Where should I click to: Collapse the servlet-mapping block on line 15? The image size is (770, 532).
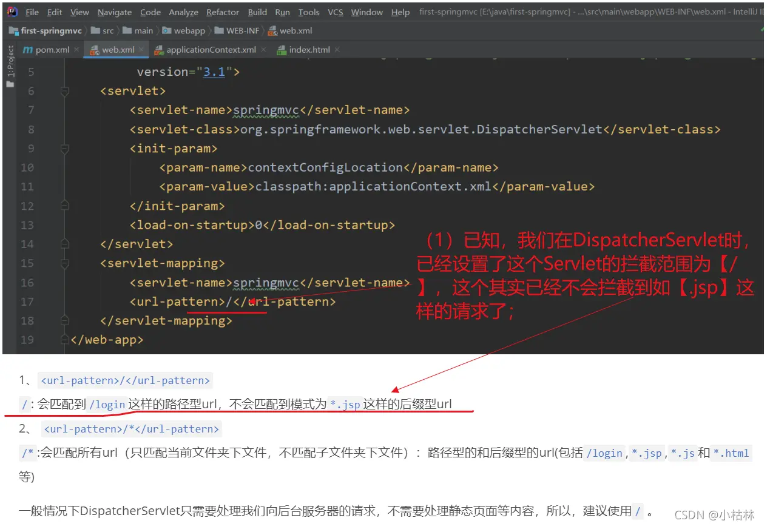coord(65,263)
